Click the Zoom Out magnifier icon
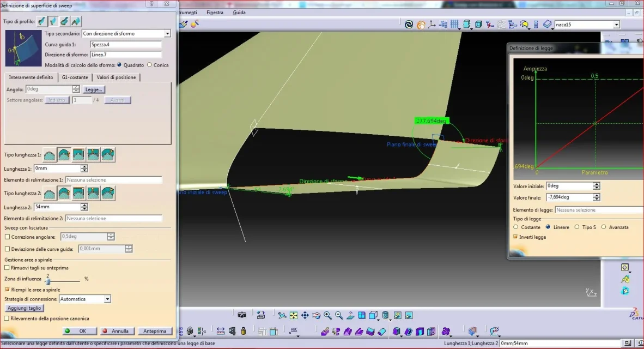This screenshot has height=349, width=644. (x=339, y=315)
